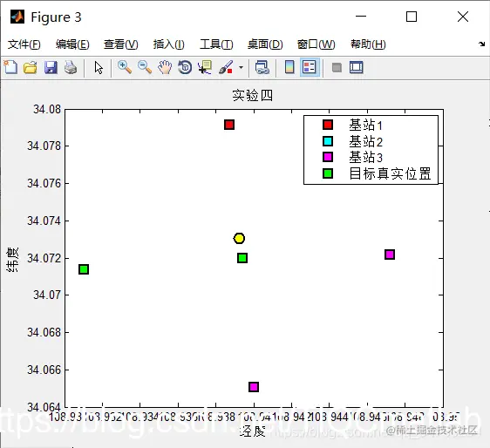Activate the Zoom In magnifier tool
490x448 pixels.
[125, 67]
